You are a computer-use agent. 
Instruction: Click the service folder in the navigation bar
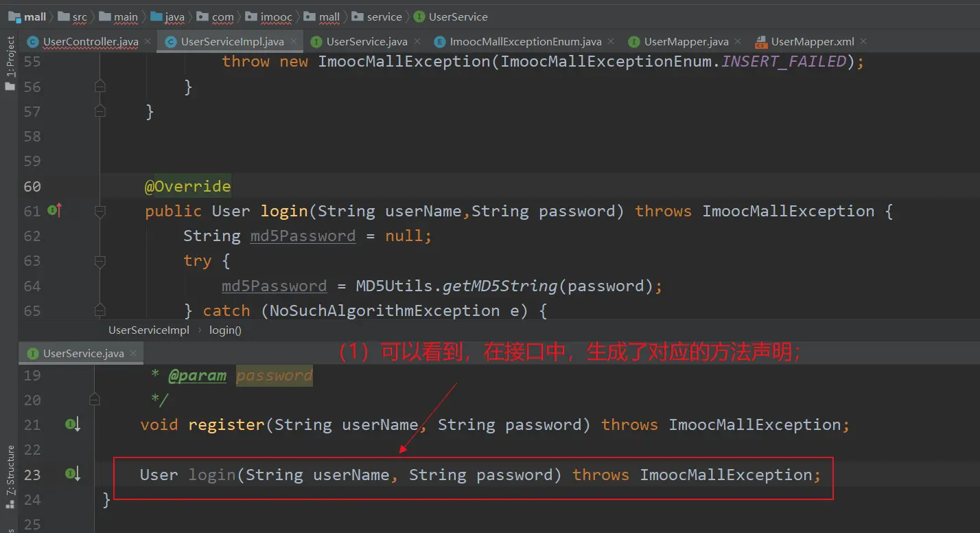384,16
